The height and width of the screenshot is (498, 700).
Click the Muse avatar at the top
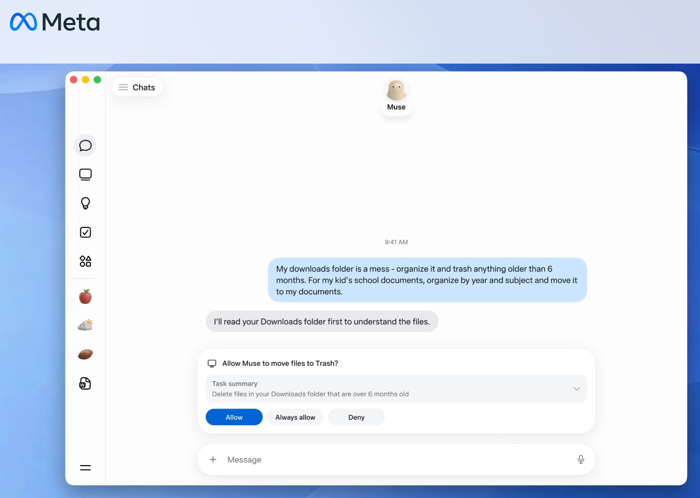[396, 90]
